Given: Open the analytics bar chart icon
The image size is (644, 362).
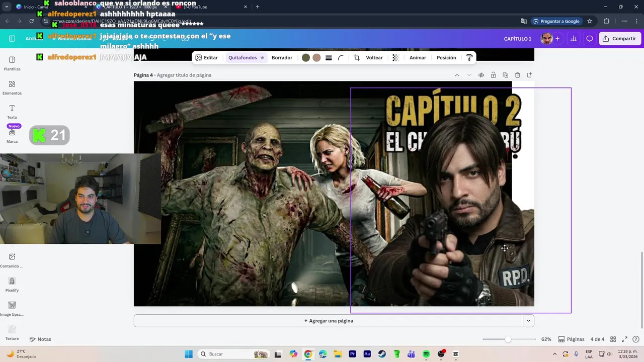Looking at the screenshot, I should coord(573,39).
